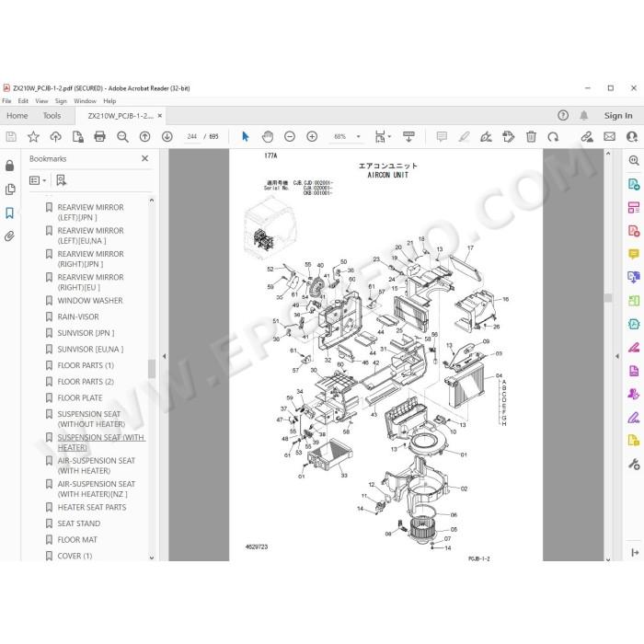644x644 pixels.
Task: Click the Sign In button
Action: 618,115
